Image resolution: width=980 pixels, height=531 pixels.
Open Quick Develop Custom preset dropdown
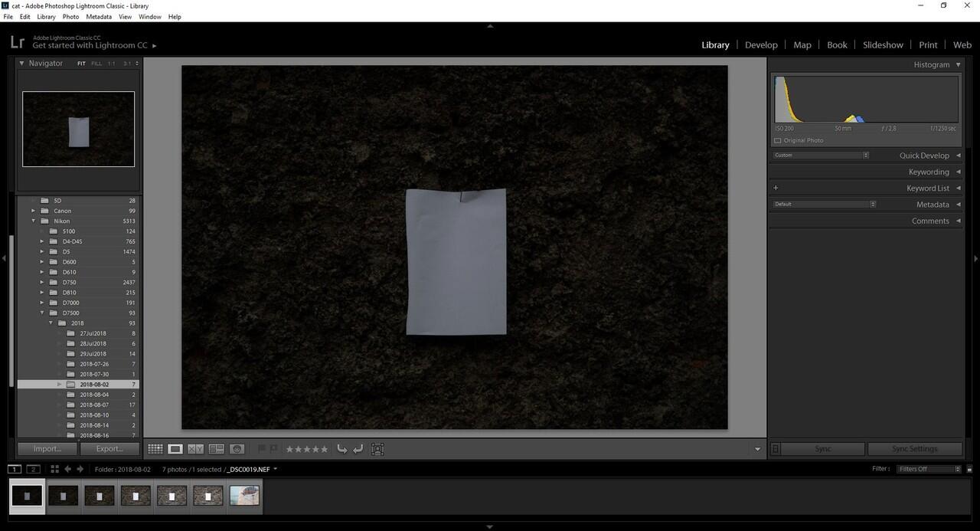(x=821, y=155)
